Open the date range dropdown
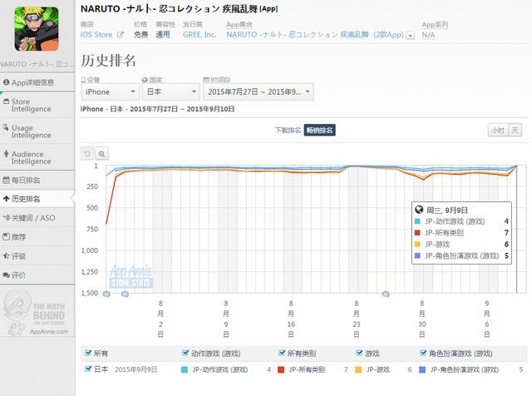 click(254, 92)
